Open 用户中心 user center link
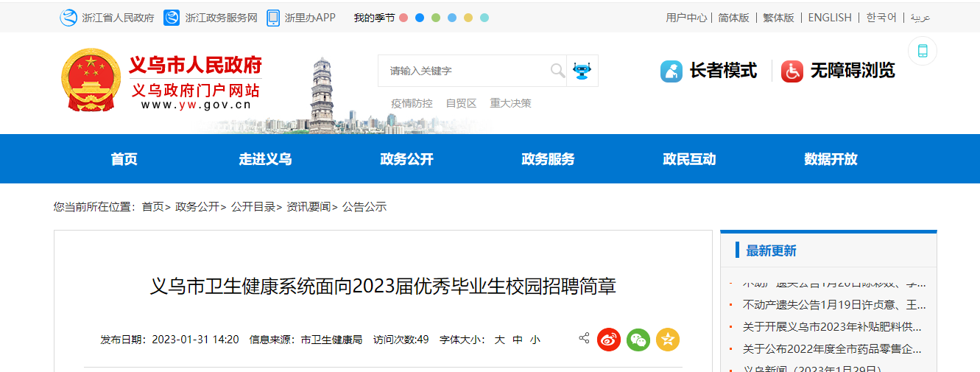Screen dimensions: 980x372 tap(686, 18)
